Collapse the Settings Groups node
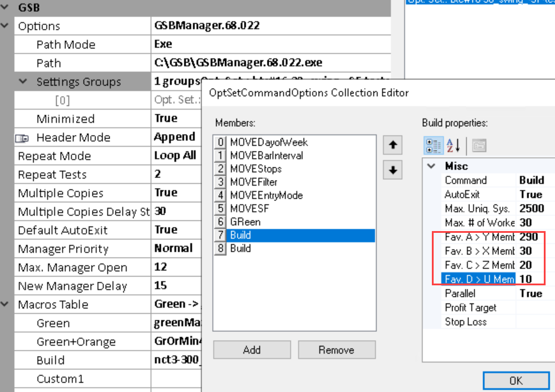Viewport: 555px width, 392px height. (x=24, y=82)
